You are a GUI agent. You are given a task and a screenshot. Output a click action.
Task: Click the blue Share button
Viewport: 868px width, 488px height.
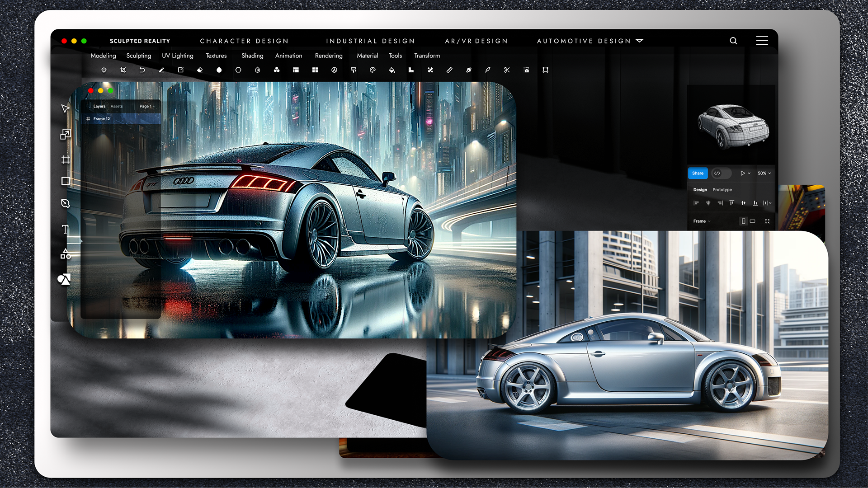(x=698, y=173)
